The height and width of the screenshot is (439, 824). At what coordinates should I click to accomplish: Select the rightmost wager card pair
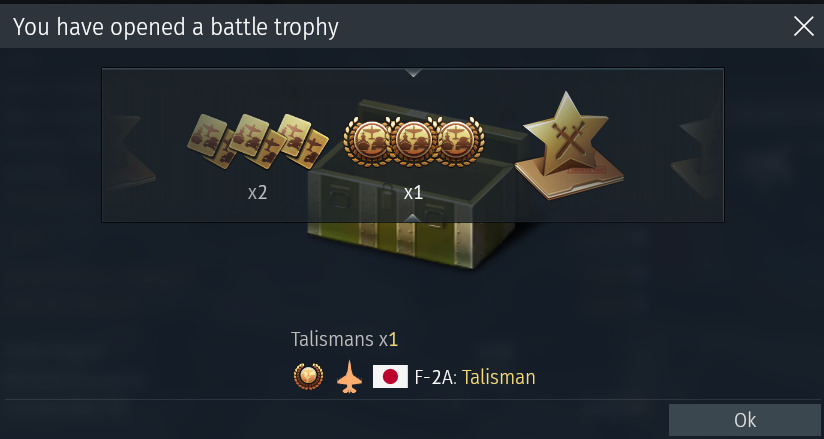point(303,141)
